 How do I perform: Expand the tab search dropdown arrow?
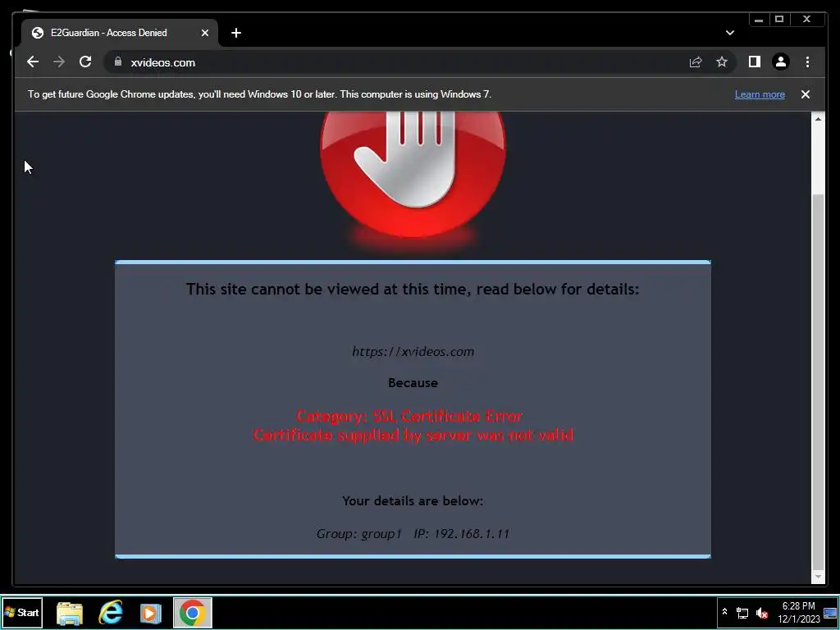coord(729,33)
